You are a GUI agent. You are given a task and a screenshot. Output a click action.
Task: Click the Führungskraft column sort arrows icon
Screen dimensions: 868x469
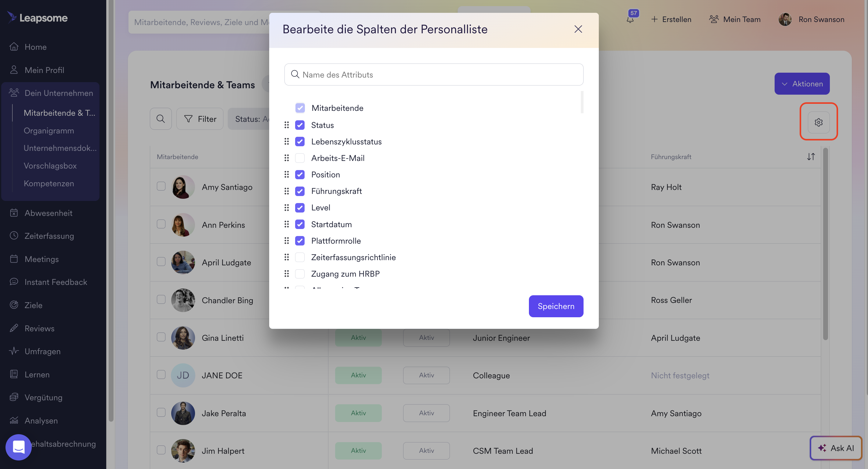click(x=811, y=157)
